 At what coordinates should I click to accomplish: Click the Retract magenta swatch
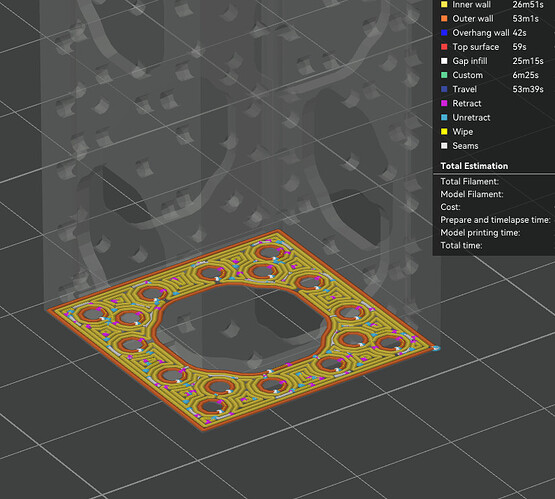point(444,104)
